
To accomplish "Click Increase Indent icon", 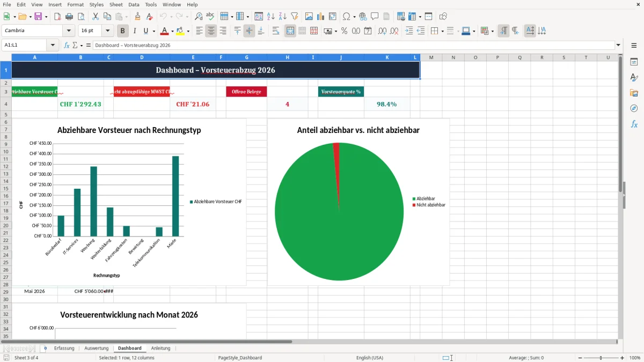I will click(x=409, y=31).
